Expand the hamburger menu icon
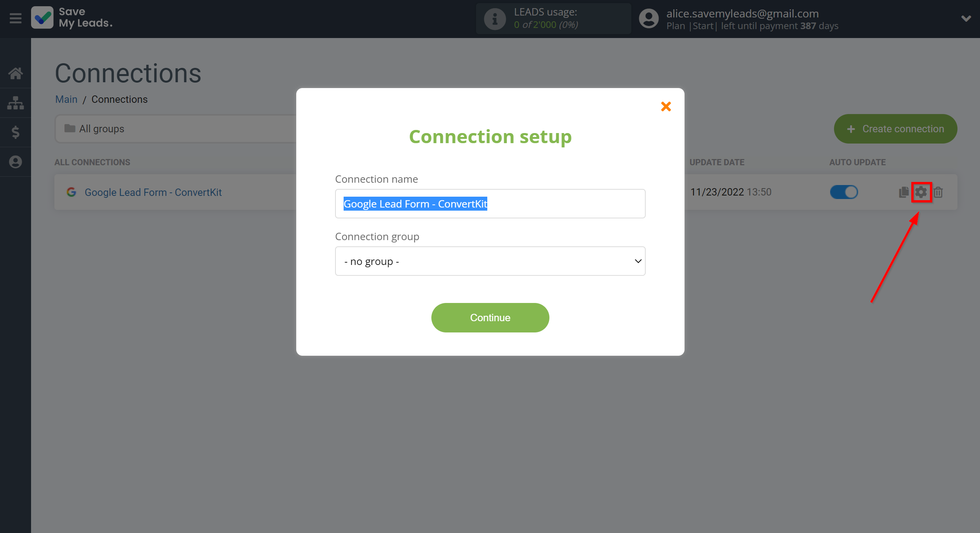 16,18
